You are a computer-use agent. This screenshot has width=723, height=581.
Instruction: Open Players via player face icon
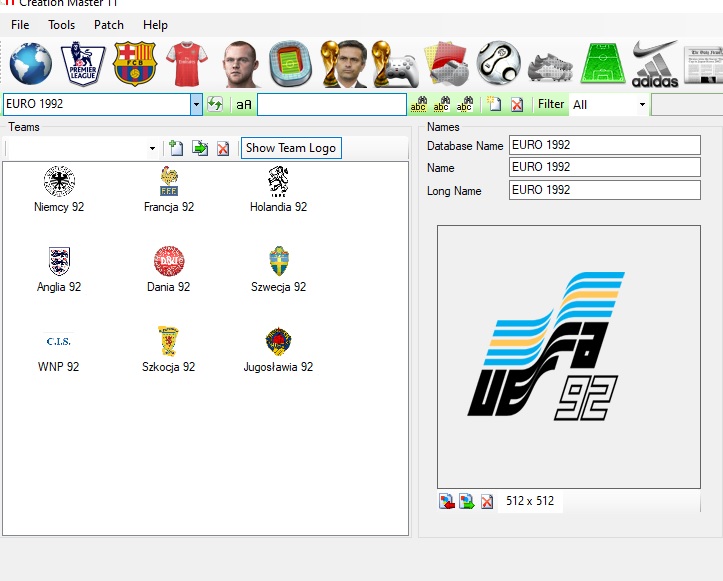pyautogui.click(x=239, y=64)
